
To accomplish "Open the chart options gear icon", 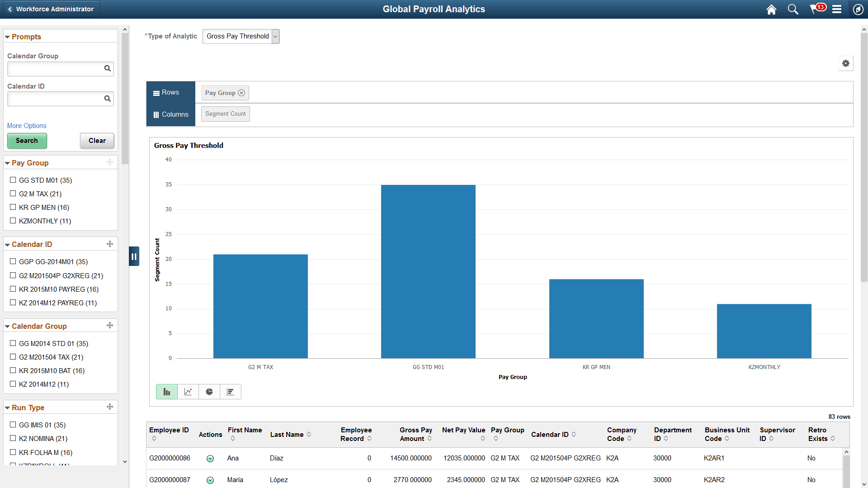I will [x=846, y=63].
